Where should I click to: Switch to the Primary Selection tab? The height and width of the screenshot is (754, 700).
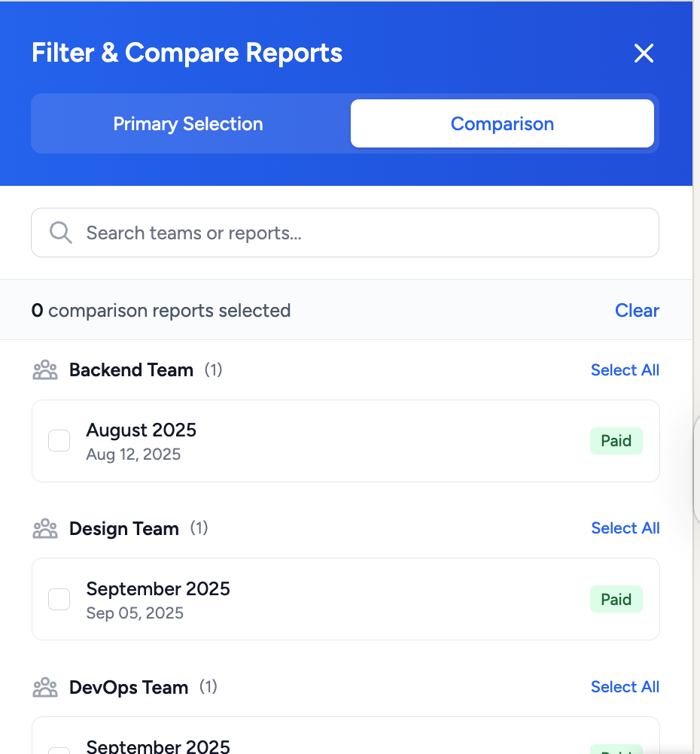[x=188, y=124]
